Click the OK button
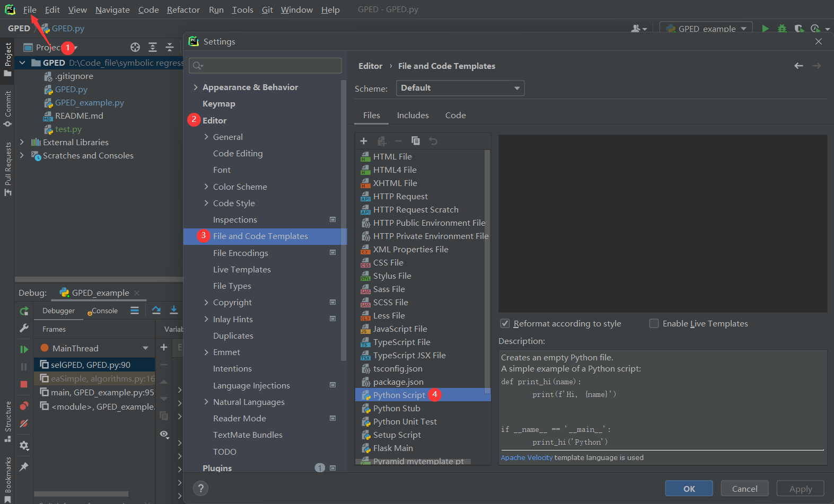 coord(689,489)
